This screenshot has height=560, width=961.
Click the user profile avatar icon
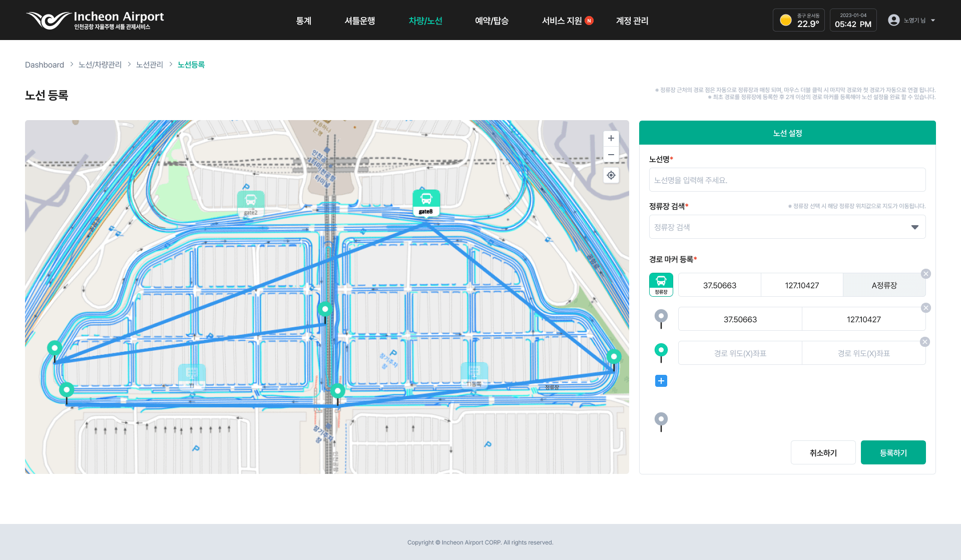coord(893,20)
